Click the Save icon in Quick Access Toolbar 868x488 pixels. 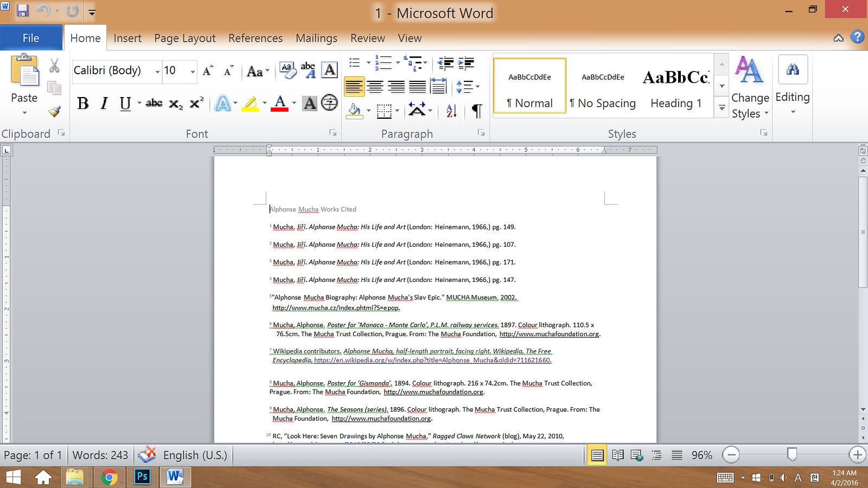click(23, 10)
